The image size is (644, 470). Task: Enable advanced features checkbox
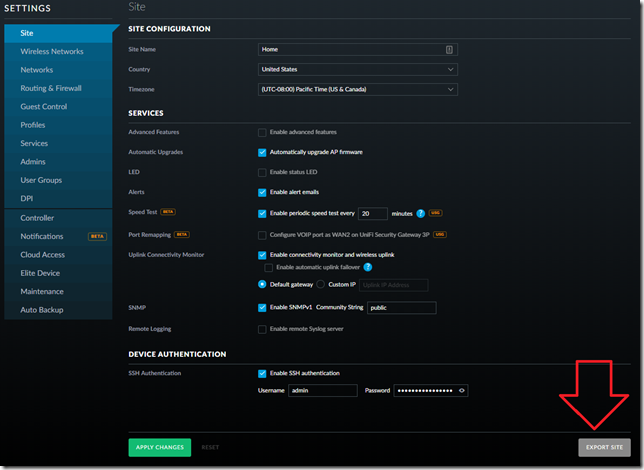pyautogui.click(x=262, y=132)
